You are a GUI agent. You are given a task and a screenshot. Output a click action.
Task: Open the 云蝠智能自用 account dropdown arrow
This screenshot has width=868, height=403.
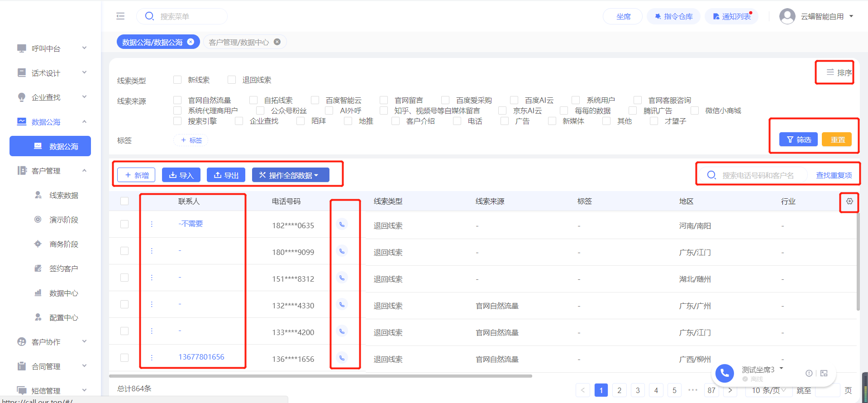(851, 16)
